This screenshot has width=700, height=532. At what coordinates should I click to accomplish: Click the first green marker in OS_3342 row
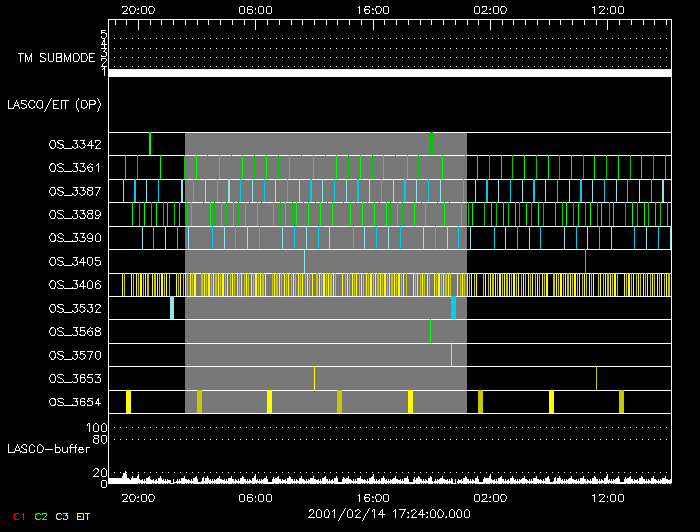[150, 144]
